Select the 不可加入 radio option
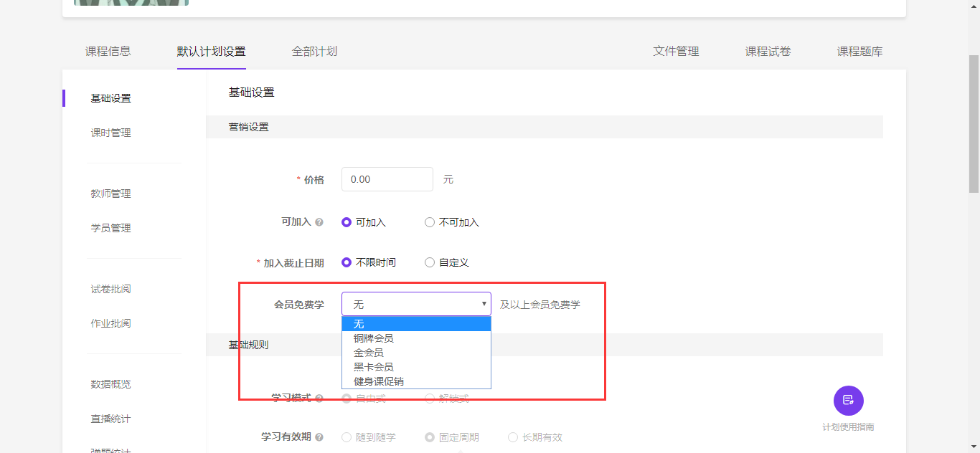 tap(430, 222)
